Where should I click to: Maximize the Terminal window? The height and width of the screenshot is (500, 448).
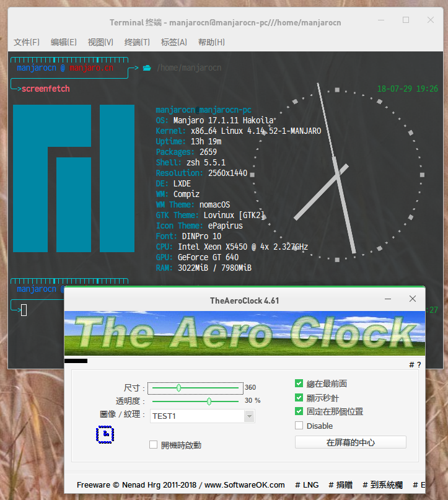pos(406,20)
